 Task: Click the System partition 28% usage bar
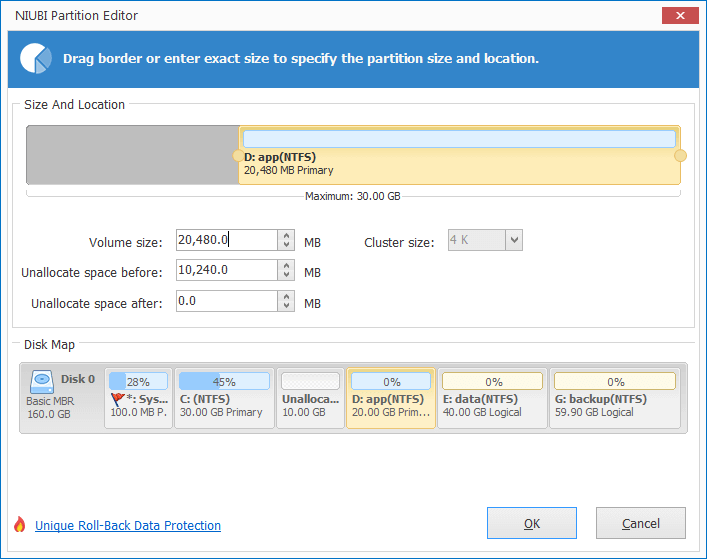pyautogui.click(x=138, y=381)
